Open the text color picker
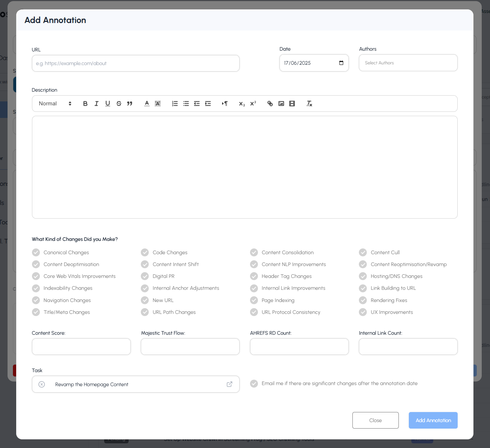Viewport: 490px width, 448px height. (x=147, y=104)
